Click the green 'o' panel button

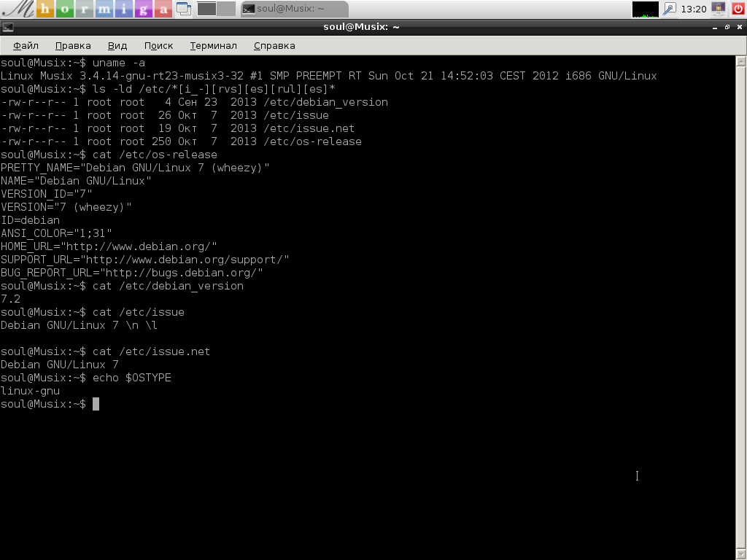click(x=65, y=9)
